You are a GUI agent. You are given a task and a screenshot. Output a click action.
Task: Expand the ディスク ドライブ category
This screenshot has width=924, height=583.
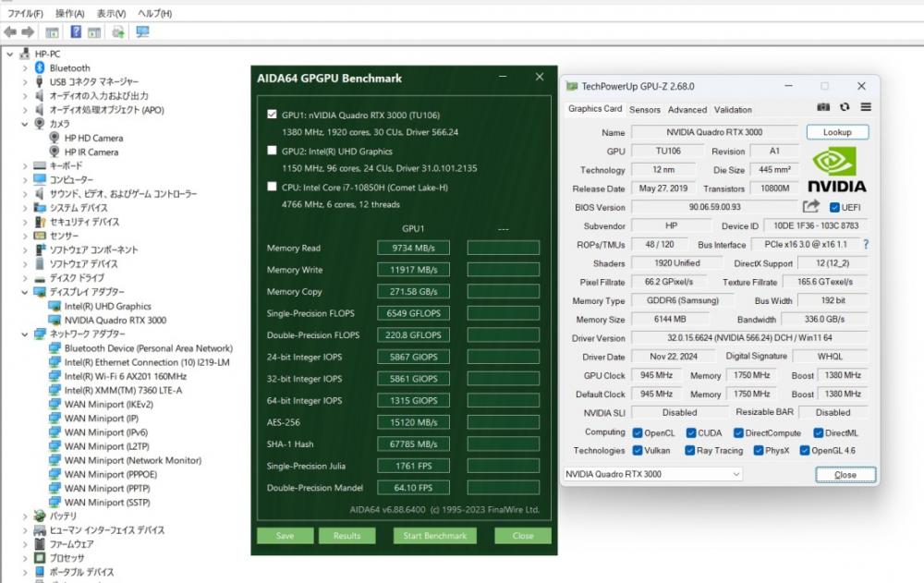(25, 278)
